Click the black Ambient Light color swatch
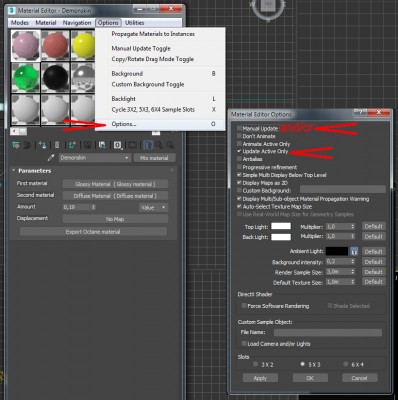The image size is (398, 400). tap(337, 251)
